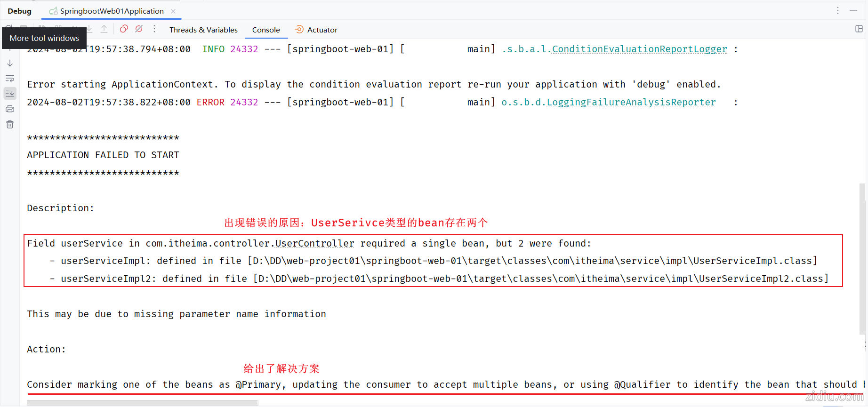Open the Layout Settings icon at right
This screenshot has width=868, height=407.
pos(859,29)
